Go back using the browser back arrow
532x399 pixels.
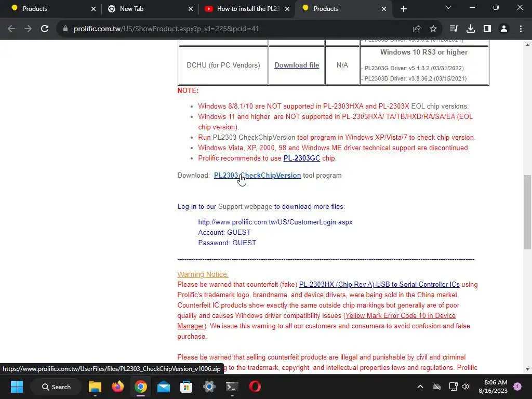click(11, 29)
